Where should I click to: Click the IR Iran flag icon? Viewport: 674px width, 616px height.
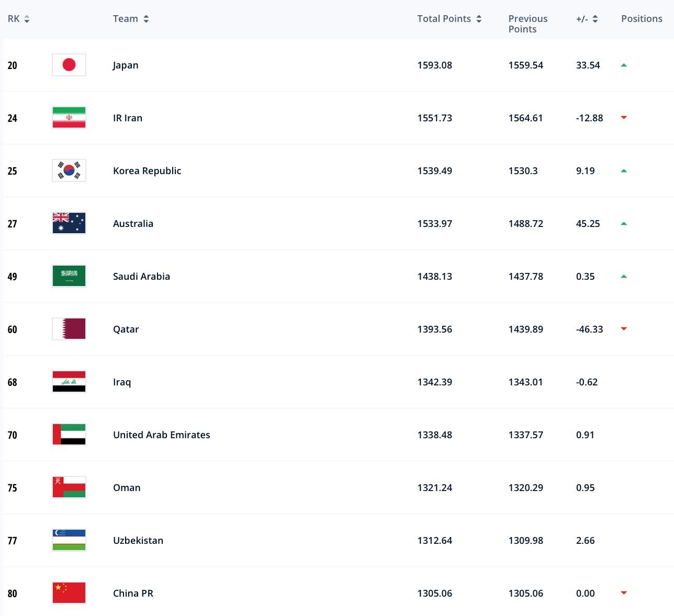click(x=69, y=118)
